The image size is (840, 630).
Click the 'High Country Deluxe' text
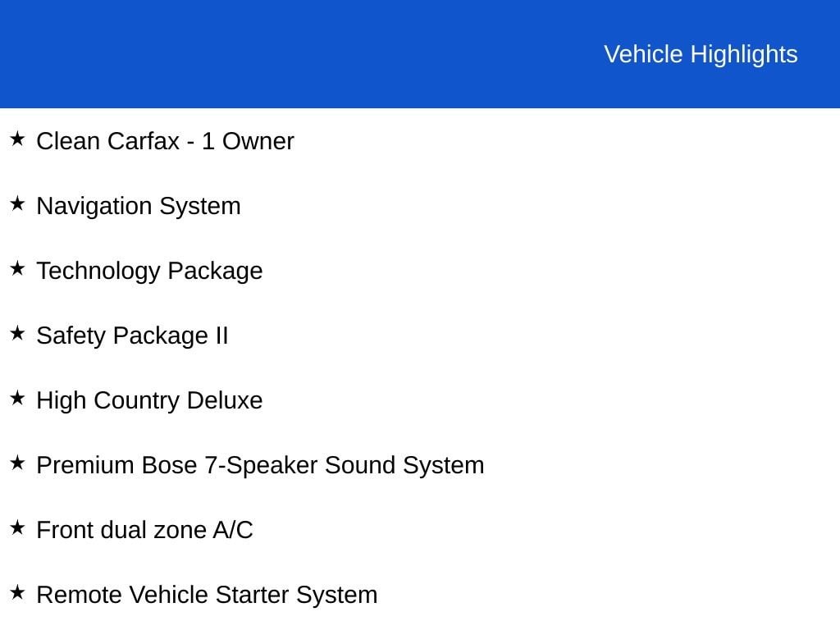[x=149, y=400]
